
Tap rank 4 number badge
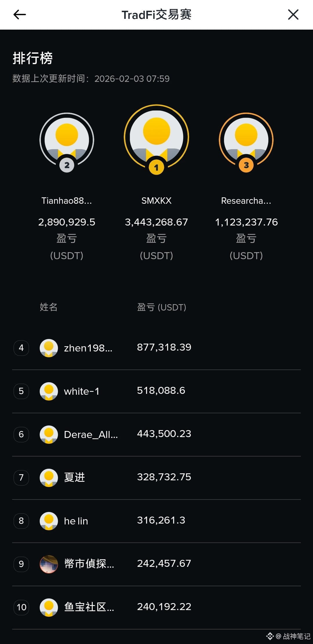[x=21, y=348]
